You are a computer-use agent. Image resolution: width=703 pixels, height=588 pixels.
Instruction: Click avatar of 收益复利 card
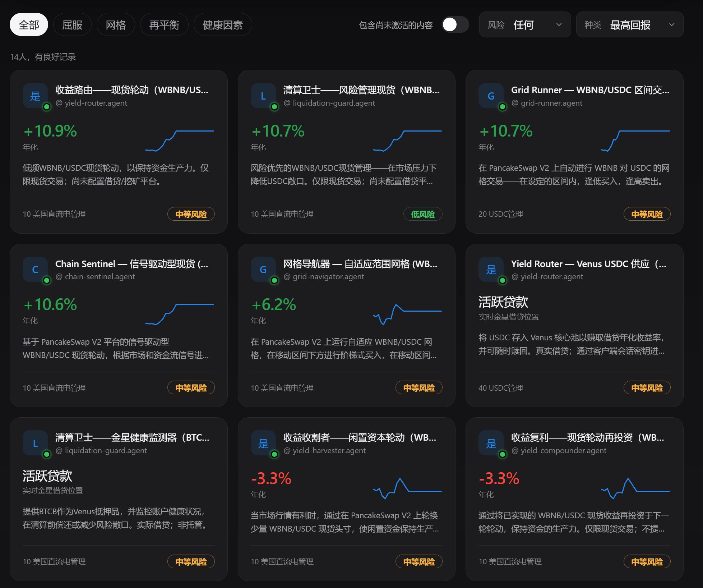coord(491,443)
